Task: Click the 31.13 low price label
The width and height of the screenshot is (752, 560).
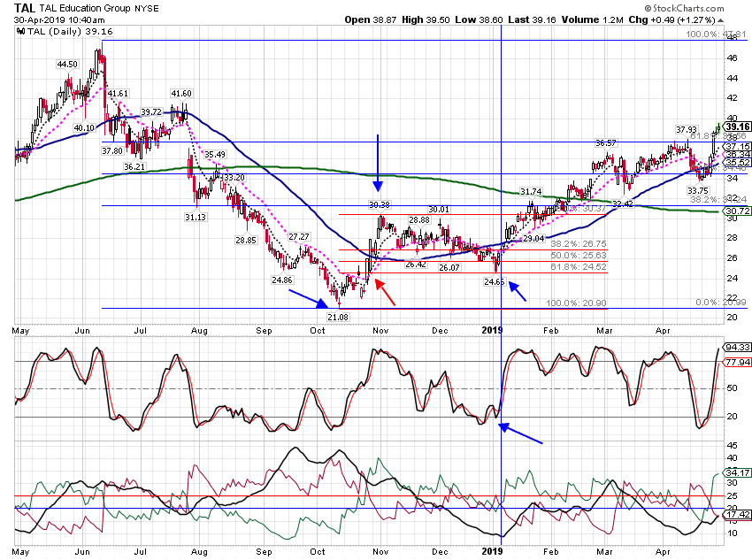Action: pos(196,218)
